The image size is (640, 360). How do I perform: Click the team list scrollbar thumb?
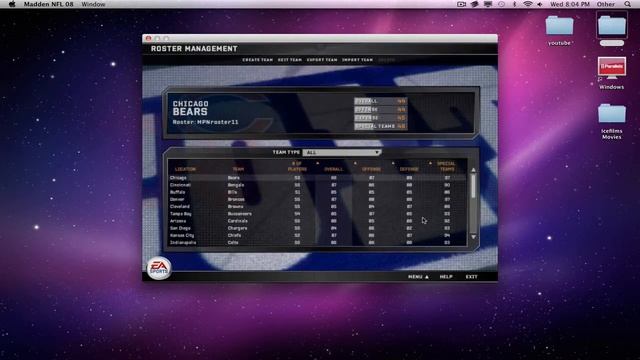[473, 186]
